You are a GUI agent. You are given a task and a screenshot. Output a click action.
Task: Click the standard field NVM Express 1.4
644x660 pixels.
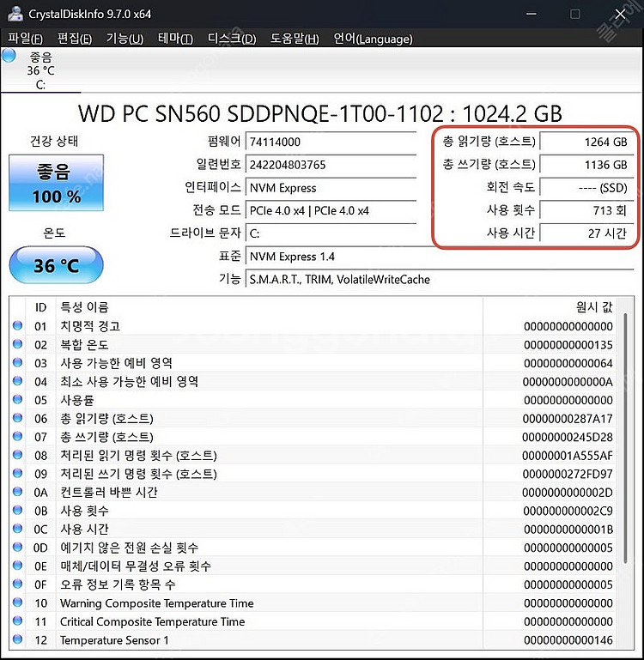point(440,257)
